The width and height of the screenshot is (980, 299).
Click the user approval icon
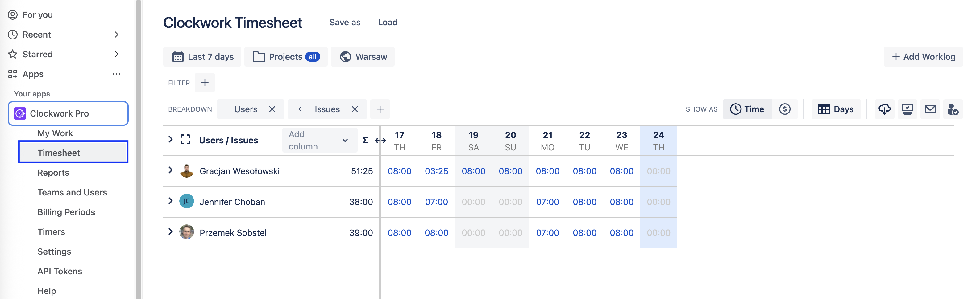(x=953, y=109)
